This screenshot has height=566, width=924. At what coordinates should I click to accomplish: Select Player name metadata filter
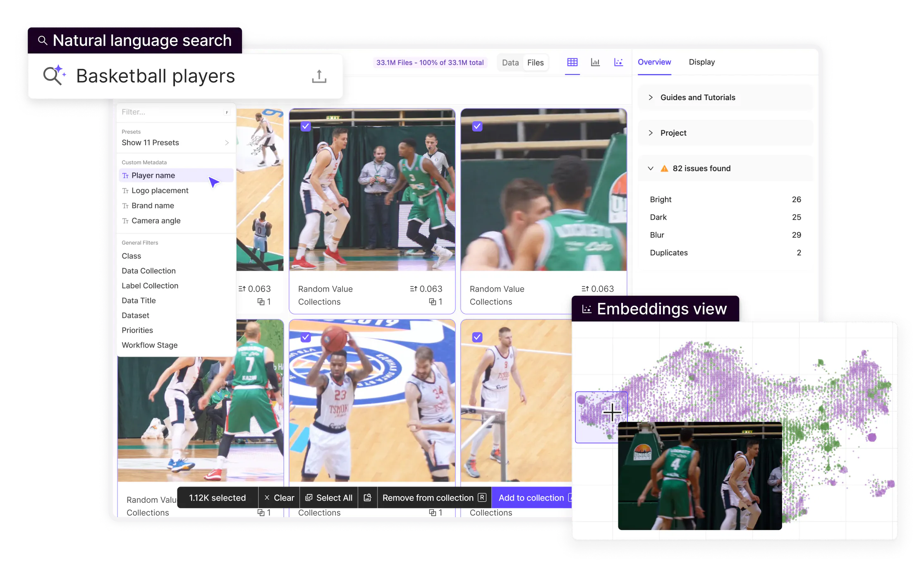(x=153, y=175)
